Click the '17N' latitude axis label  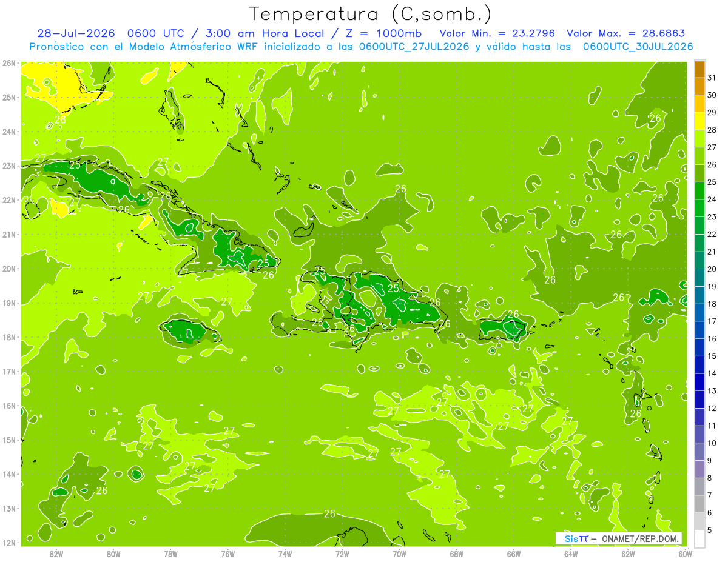[x=9, y=371]
